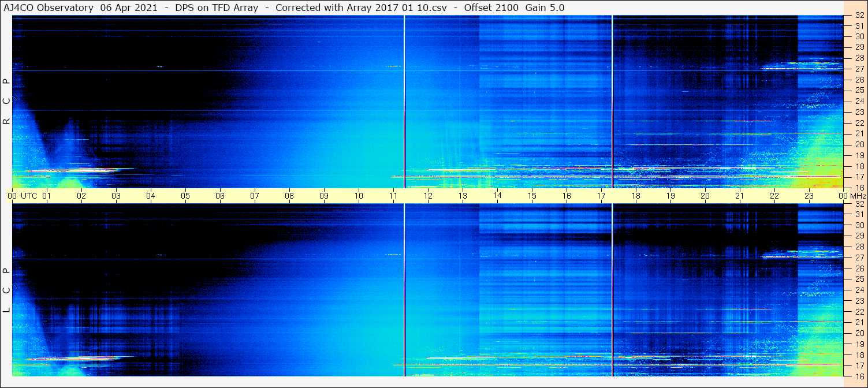Click the 20 MHz label on LCP panel
Screen dimensions: 868x388
pos(859,333)
